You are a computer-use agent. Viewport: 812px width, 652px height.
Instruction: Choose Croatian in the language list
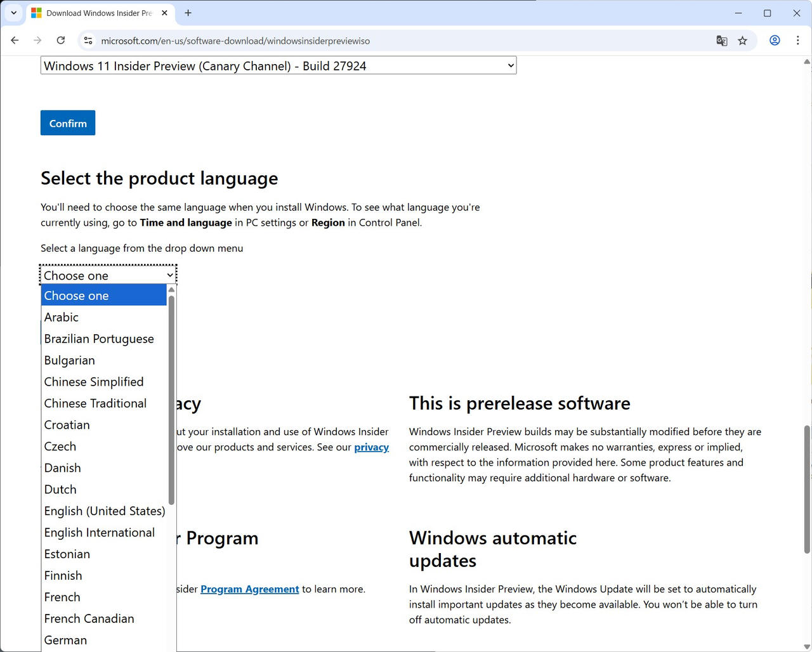[x=104, y=425]
